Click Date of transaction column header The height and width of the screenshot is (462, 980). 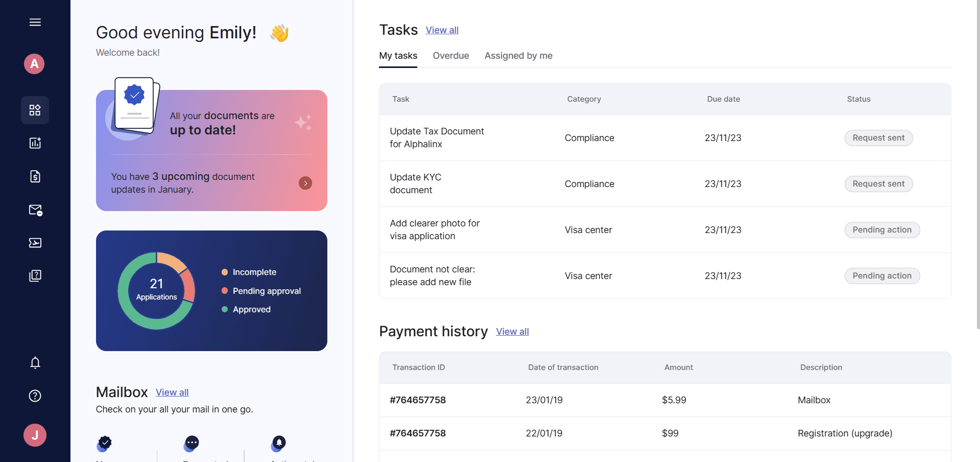563,367
